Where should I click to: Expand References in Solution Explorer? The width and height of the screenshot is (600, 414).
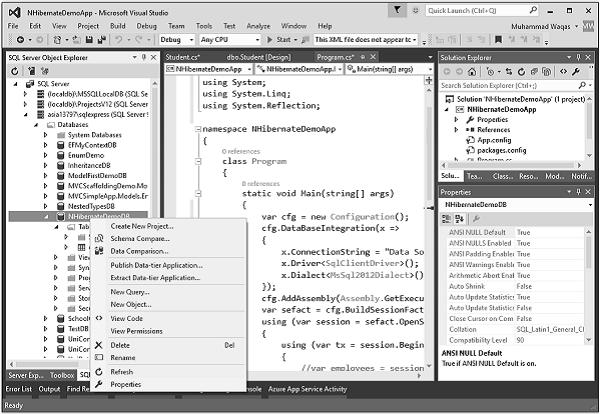[456, 130]
